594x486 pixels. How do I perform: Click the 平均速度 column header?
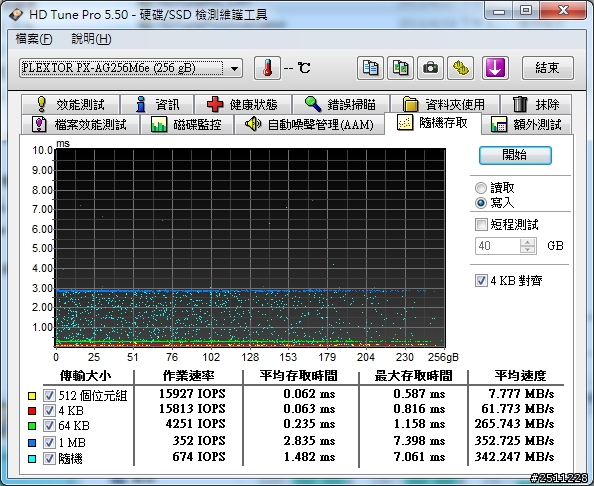(520, 376)
